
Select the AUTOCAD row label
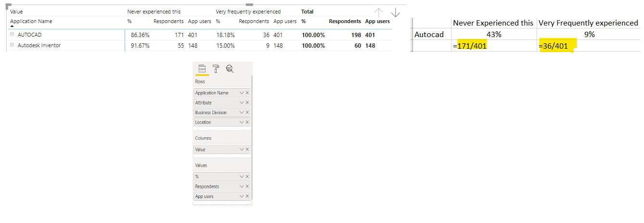pos(30,35)
